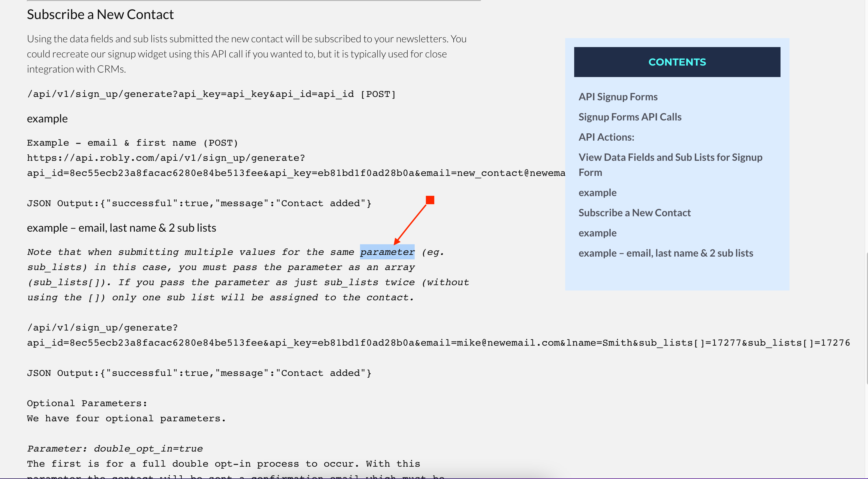Open View Data Fields and Sub Lists link
Screen dimensions: 868x479
pyautogui.click(x=670, y=165)
